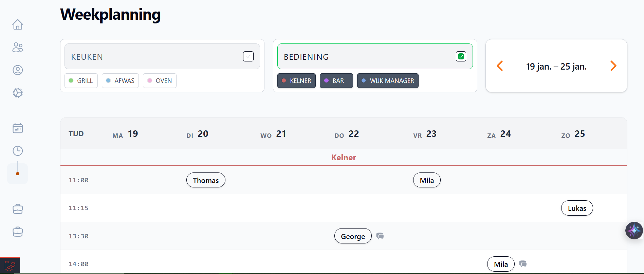Select the WIJK MANAGER role filter
Image resolution: width=644 pixels, height=274 pixels.
point(388,80)
